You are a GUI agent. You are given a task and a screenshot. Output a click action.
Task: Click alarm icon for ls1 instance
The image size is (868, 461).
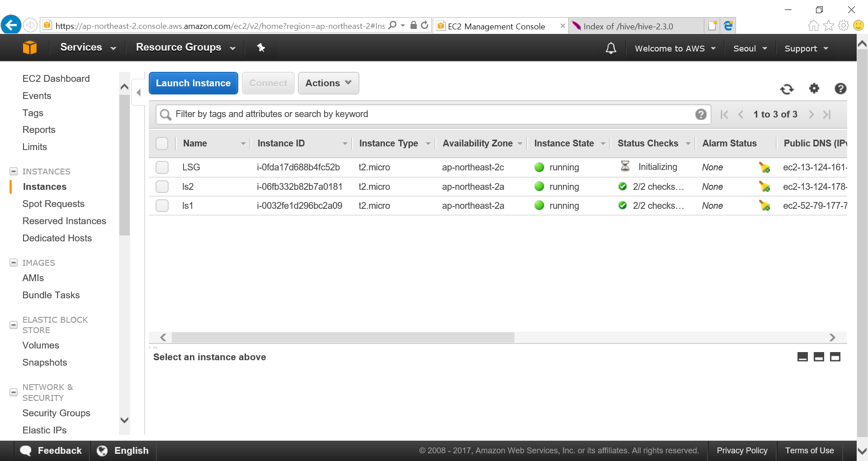tap(764, 206)
